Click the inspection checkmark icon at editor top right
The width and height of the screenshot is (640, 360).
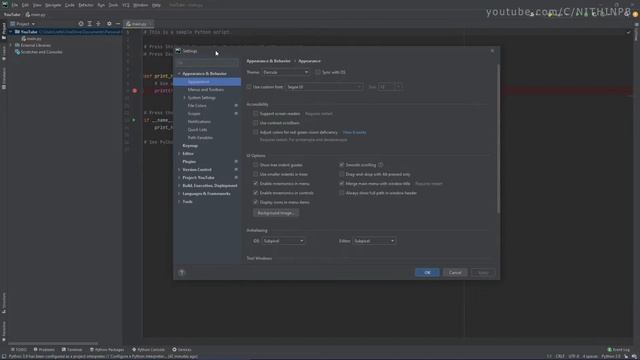(629, 32)
